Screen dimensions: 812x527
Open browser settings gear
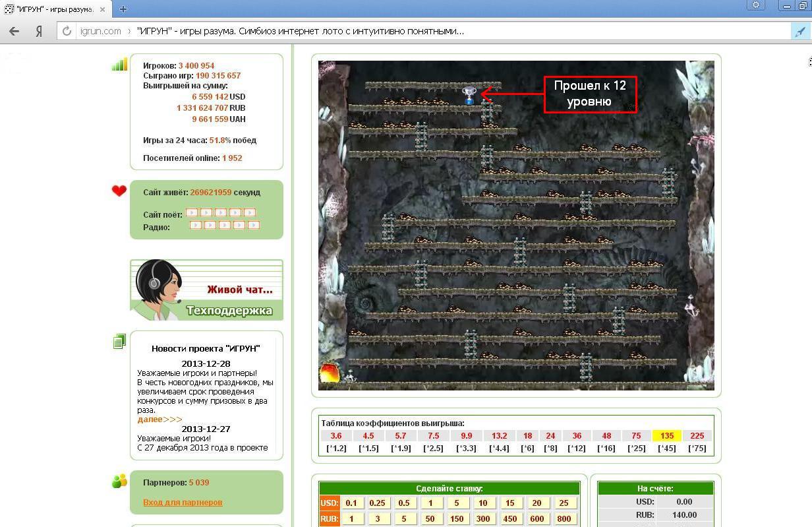[x=755, y=5]
